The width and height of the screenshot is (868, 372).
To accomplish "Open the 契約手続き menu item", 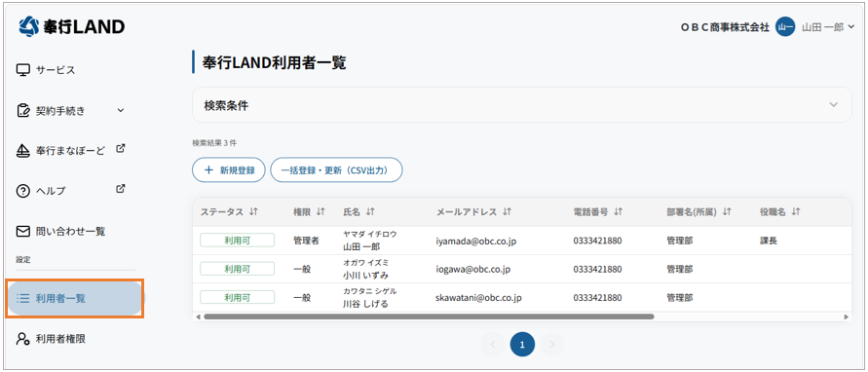I will coord(60,111).
